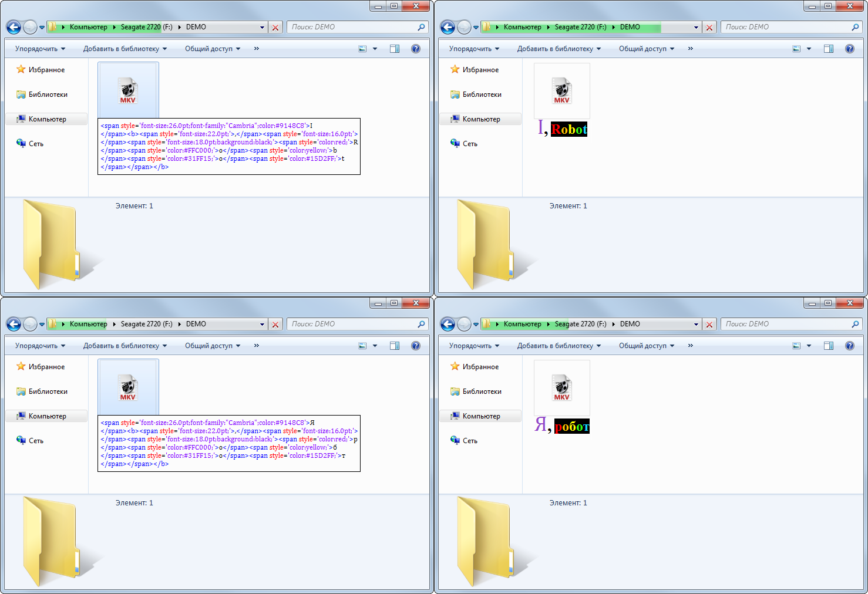
Task: Toggle preview pane icon in top-left window
Action: pyautogui.click(x=395, y=49)
